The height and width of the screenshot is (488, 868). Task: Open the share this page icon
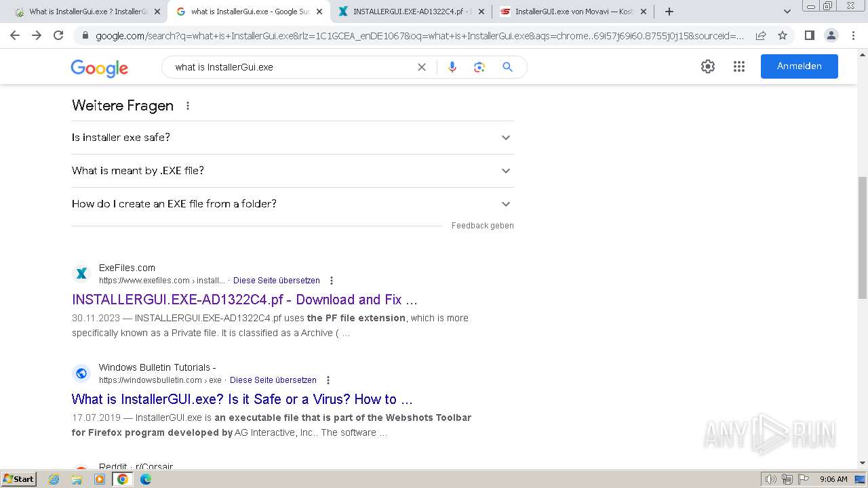(x=761, y=35)
